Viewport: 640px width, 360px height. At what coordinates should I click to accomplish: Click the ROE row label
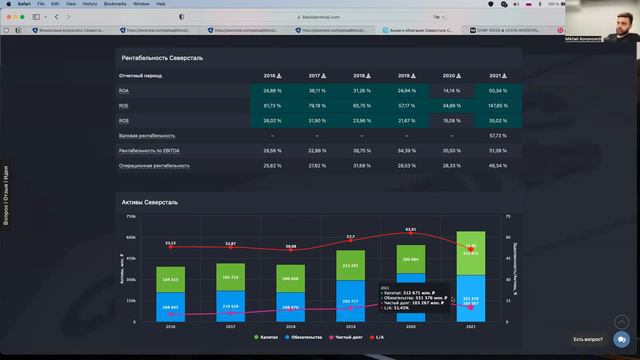click(x=124, y=106)
